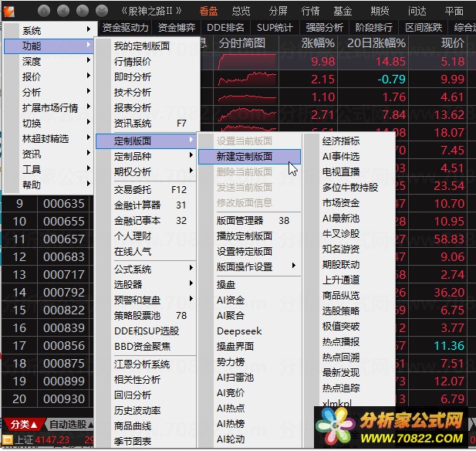476x451 pixels.
Task: Click the intraday mini chart in the 1.10 row
Action: (x=247, y=97)
